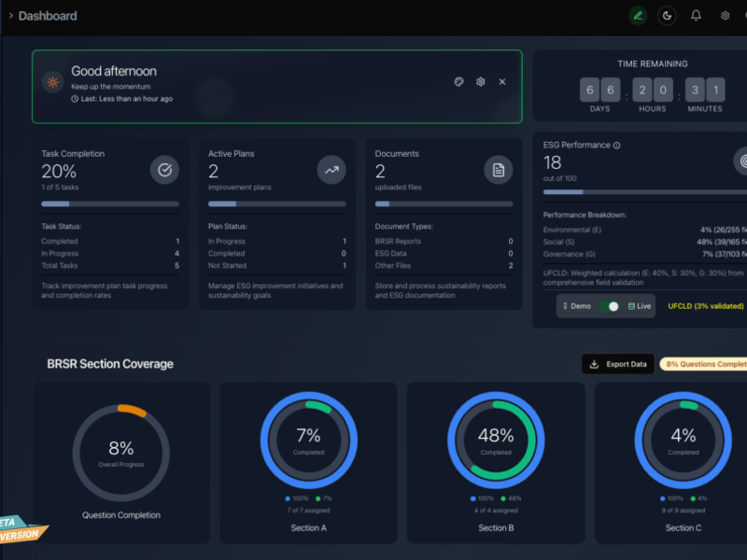Click the UFCLD validated label
747x560 pixels.
(706, 306)
